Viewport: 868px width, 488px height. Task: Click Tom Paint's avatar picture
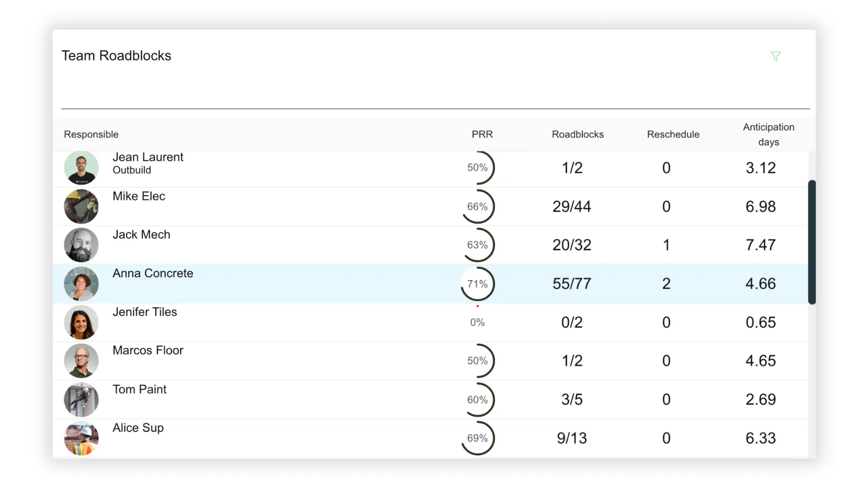(81, 400)
